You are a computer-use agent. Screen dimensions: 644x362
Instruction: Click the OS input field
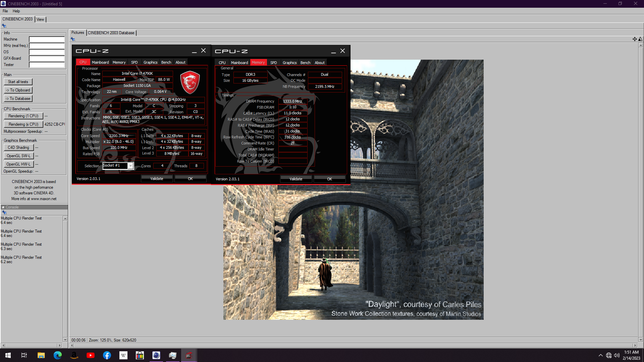47,52
